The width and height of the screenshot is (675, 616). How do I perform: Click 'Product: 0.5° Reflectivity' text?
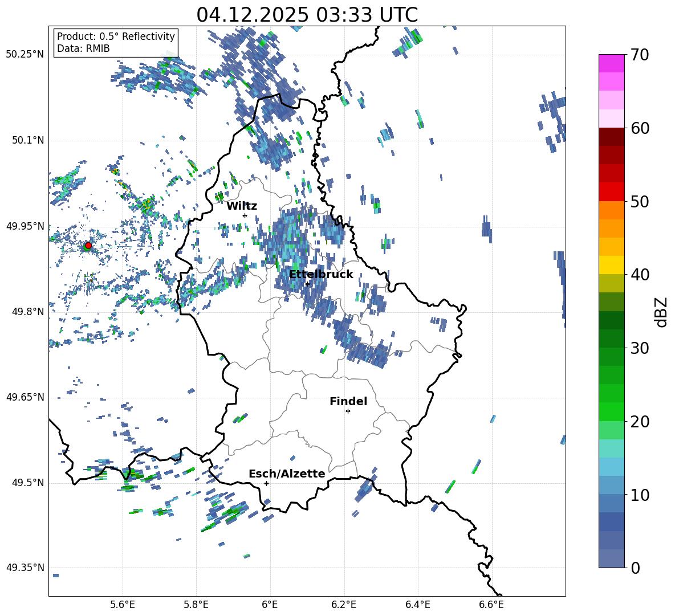(x=116, y=36)
